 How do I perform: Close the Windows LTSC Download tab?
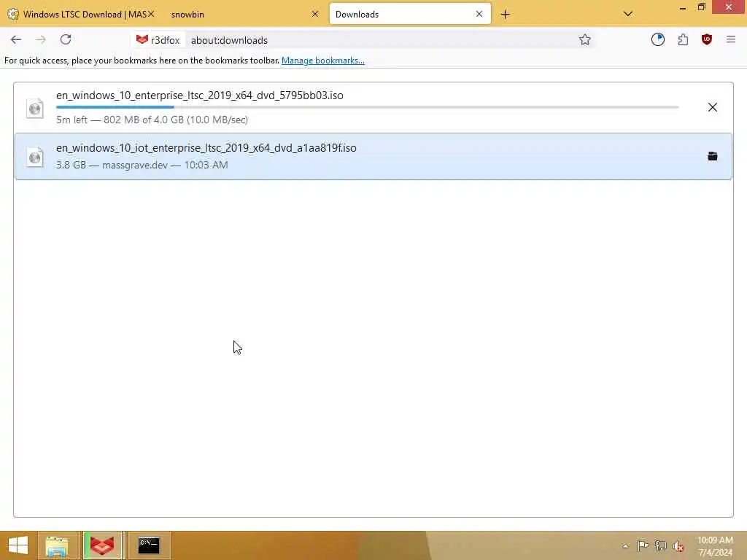151,15
